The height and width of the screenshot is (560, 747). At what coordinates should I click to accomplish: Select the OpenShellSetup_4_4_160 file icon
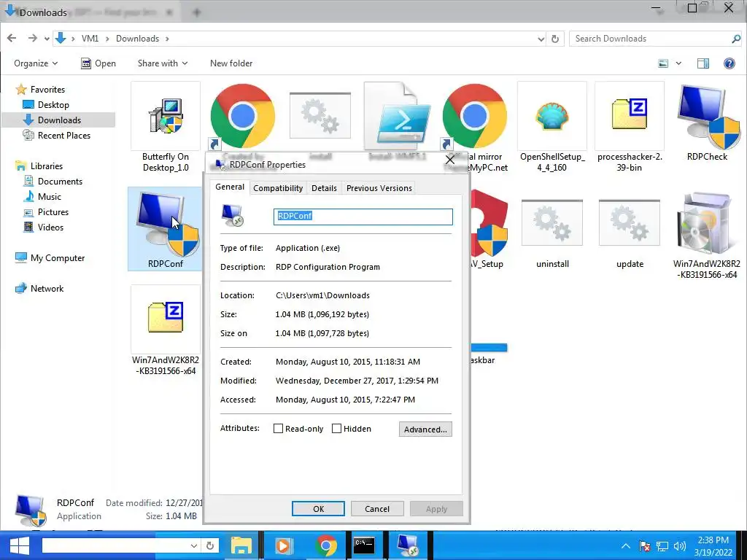(552, 116)
